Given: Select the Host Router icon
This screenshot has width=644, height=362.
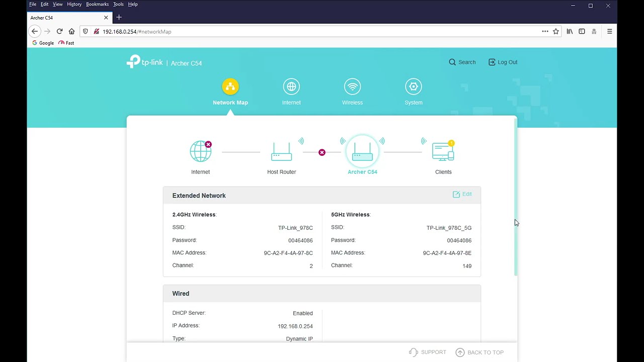Looking at the screenshot, I should (x=281, y=151).
